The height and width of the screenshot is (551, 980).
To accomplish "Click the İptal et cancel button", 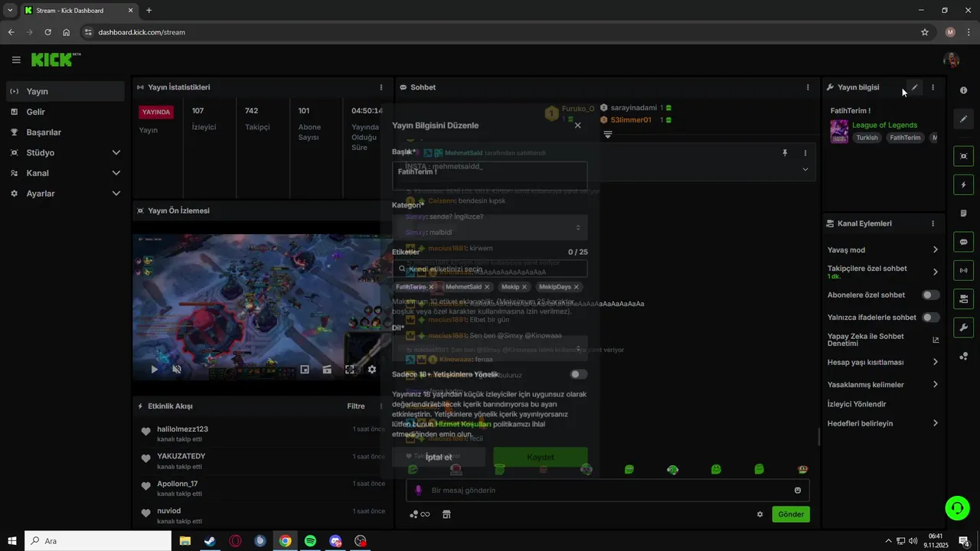I will coord(439,457).
